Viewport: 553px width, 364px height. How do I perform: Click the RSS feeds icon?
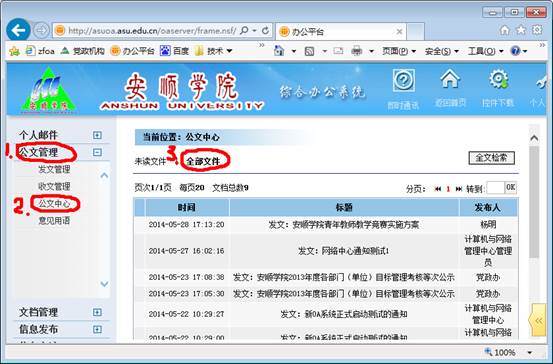pyautogui.click(x=309, y=51)
